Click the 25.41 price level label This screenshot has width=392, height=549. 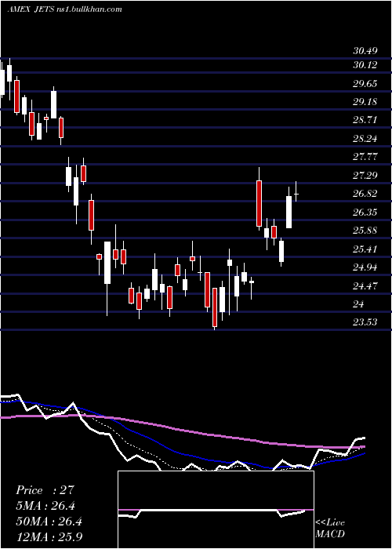click(365, 249)
